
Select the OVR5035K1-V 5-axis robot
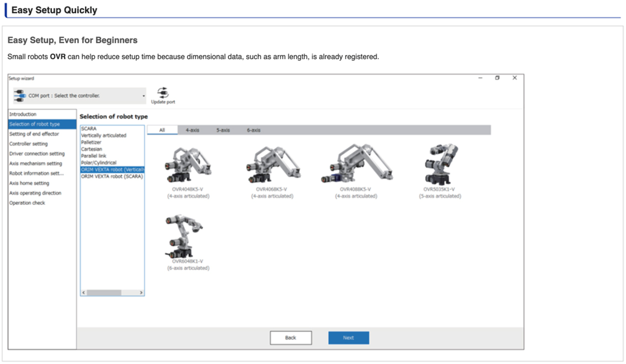[439, 165]
